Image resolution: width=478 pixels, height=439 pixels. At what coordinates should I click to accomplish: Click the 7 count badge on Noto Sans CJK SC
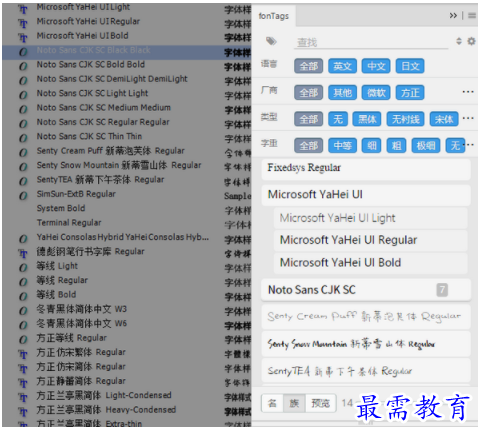click(442, 290)
